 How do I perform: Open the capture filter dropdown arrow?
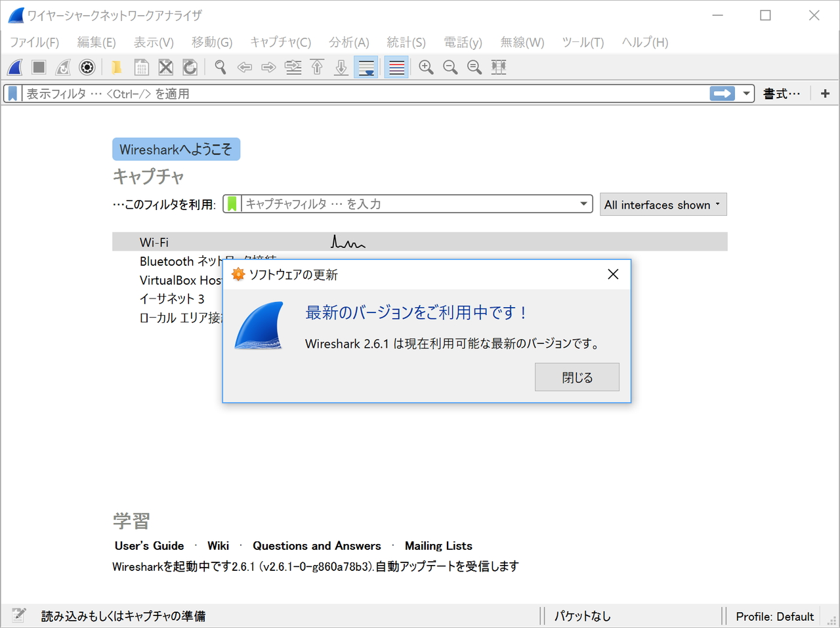pyautogui.click(x=583, y=203)
